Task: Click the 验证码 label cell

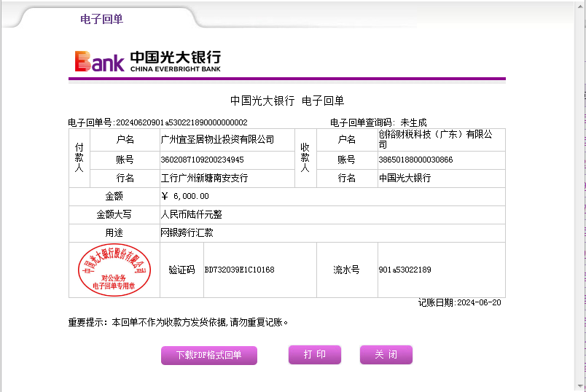Action: (x=181, y=270)
